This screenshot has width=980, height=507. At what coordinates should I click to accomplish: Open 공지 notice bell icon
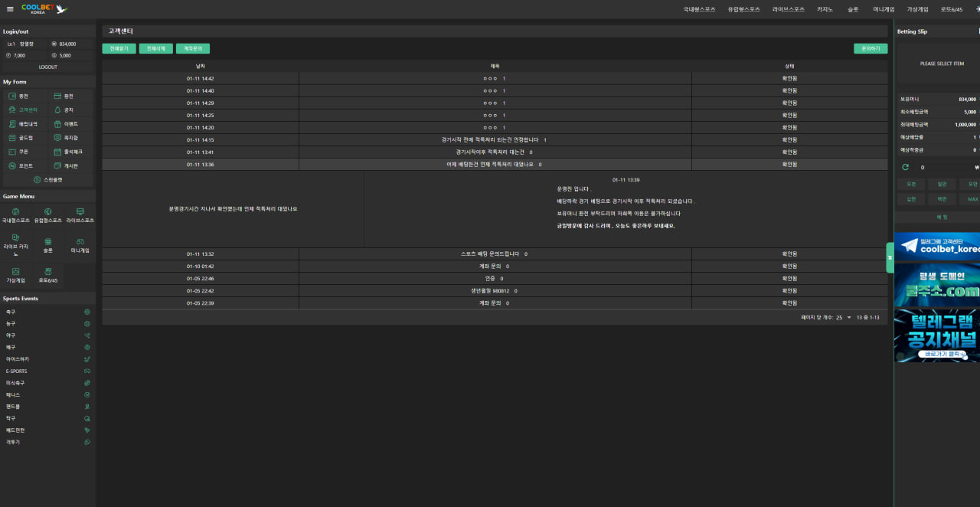tap(57, 110)
